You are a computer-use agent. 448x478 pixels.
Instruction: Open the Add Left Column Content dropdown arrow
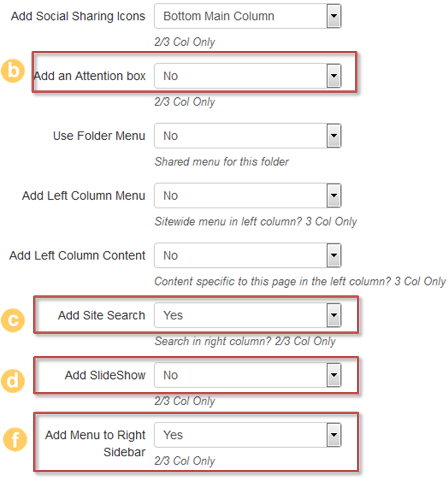click(x=333, y=256)
